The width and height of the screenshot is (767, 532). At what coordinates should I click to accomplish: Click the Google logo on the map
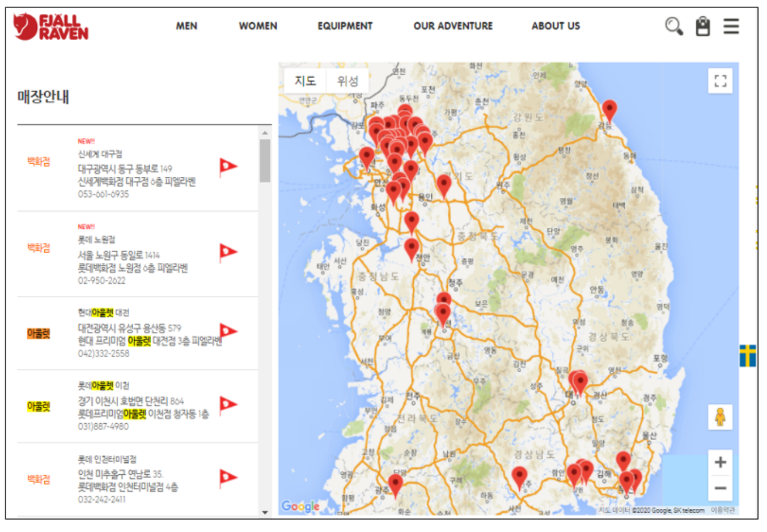(300, 506)
